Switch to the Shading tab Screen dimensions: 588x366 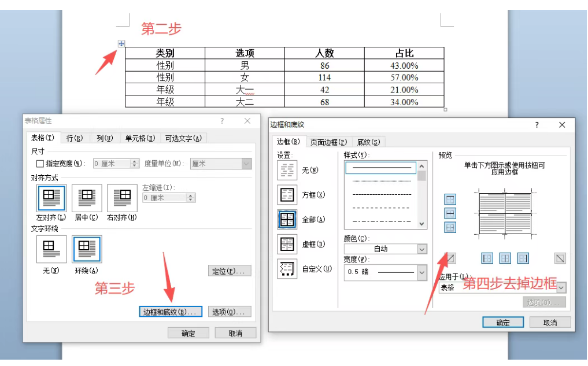coord(368,142)
